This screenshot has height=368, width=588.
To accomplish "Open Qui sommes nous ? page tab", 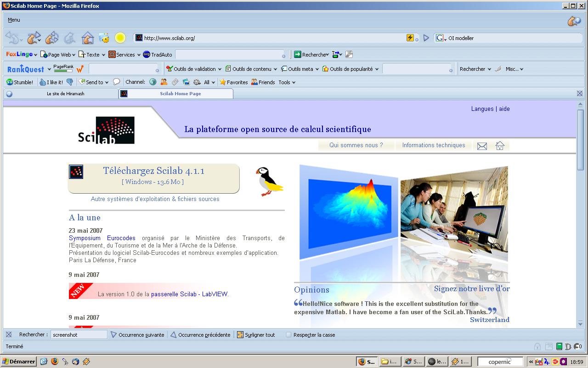I will click(x=356, y=145).
